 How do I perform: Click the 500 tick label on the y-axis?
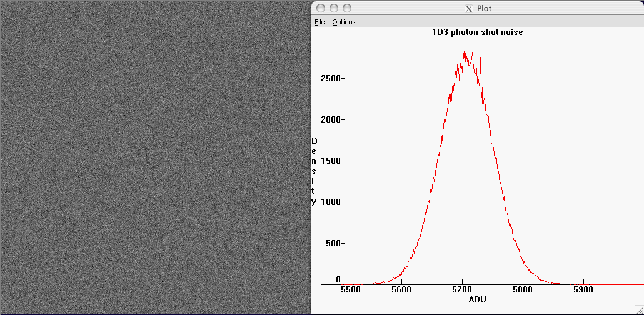coord(331,244)
